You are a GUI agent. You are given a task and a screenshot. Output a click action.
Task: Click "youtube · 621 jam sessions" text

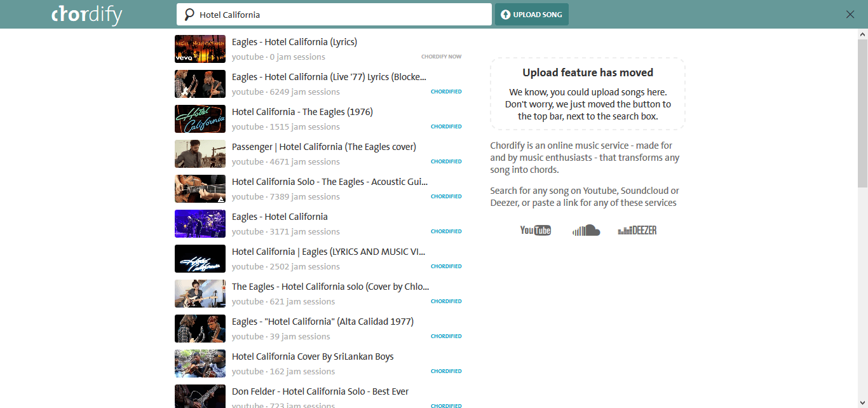(x=283, y=301)
